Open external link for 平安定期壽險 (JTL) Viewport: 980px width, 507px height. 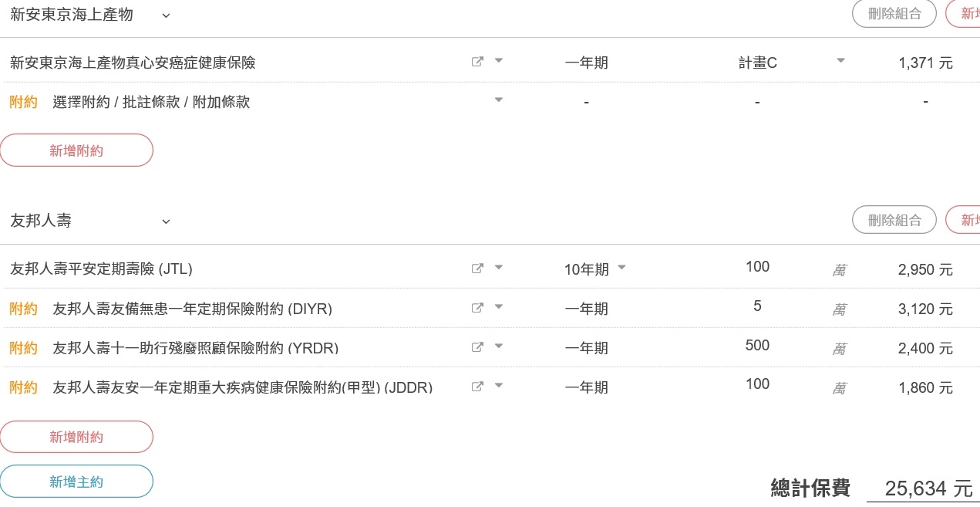(x=477, y=269)
